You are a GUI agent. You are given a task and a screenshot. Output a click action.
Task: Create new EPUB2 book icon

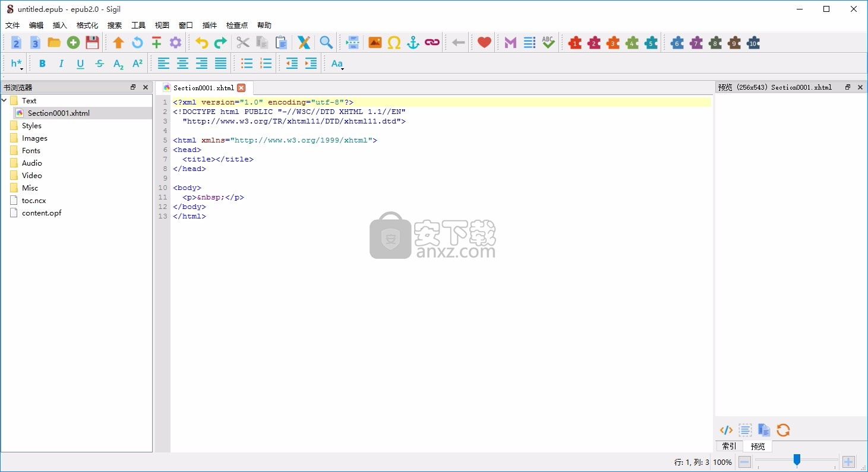point(16,43)
